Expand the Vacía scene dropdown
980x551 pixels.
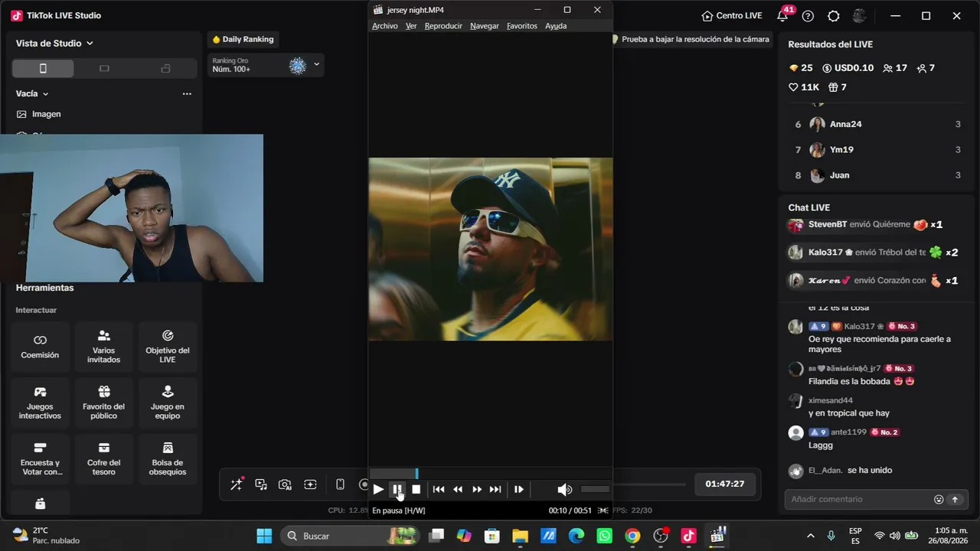point(32,94)
